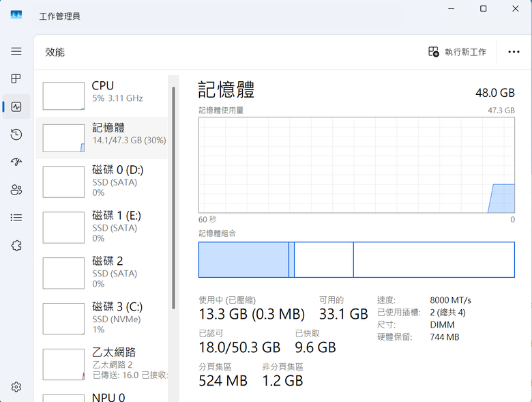This screenshot has width=532, height=402.
Task: Click the 18.0/50.3 GB committed value
Action: [x=239, y=347]
